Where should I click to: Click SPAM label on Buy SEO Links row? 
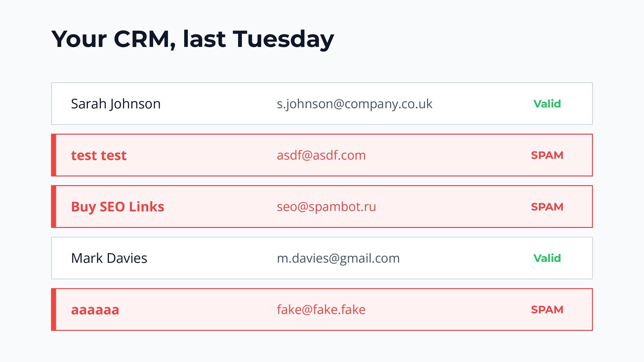coord(547,207)
